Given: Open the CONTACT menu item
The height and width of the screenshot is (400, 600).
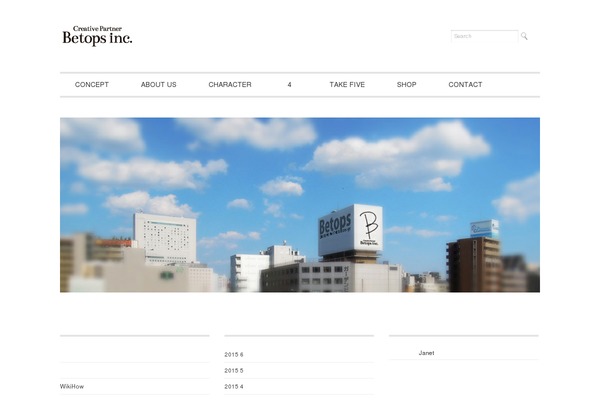Looking at the screenshot, I should (465, 85).
